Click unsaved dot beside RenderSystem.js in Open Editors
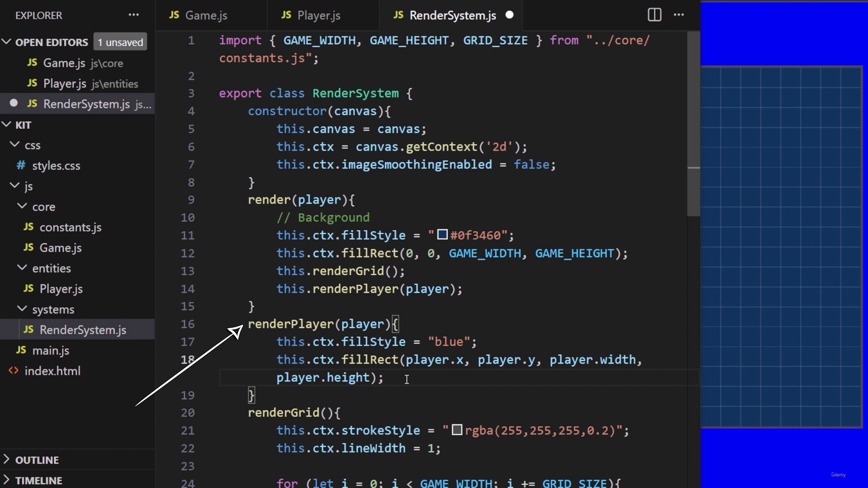 [14, 103]
